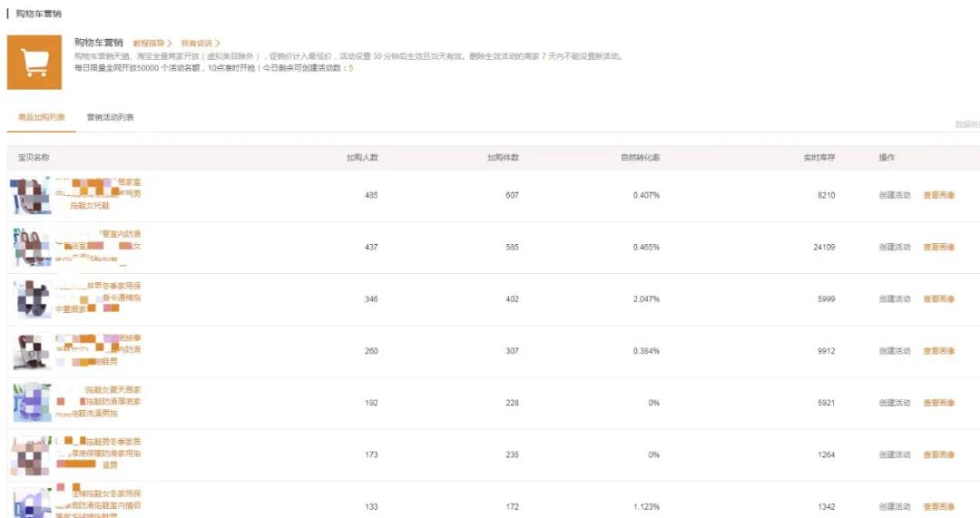Screen dimensions: 980x518
Task: Select the 24109 stock value
Action: pyautogui.click(x=824, y=247)
